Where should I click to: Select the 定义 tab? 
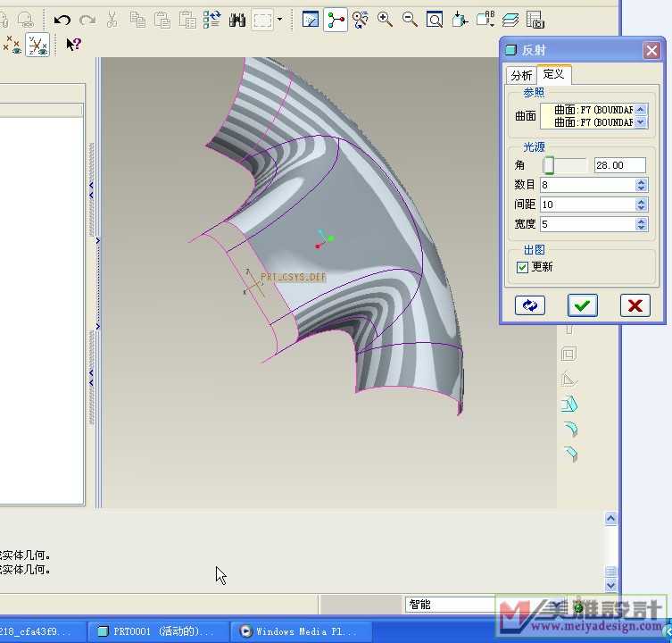click(554, 75)
